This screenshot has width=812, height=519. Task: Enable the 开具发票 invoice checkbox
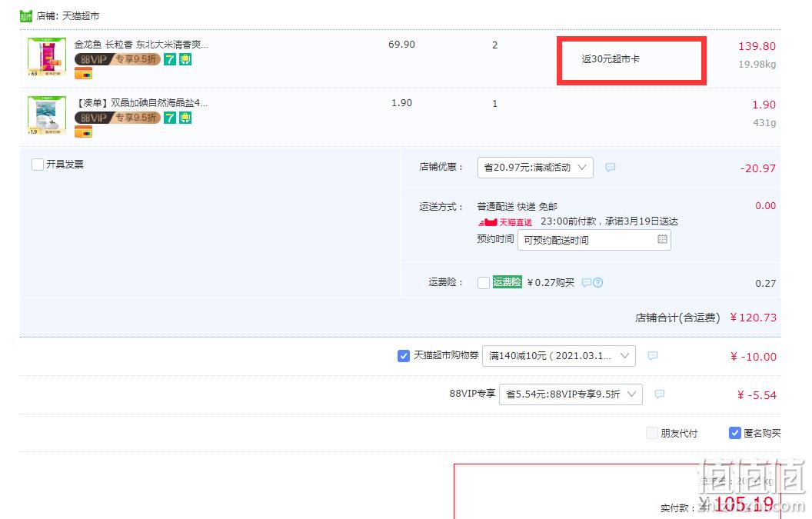tap(37, 165)
